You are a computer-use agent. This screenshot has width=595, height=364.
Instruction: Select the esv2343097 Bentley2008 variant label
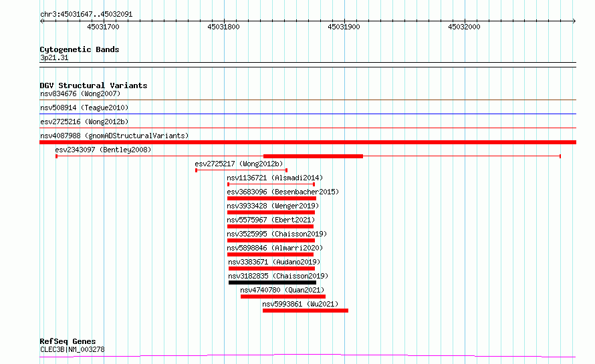(103, 150)
